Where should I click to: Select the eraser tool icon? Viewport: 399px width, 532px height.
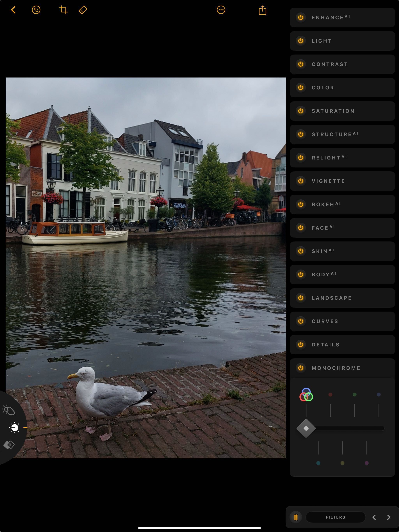tap(83, 10)
